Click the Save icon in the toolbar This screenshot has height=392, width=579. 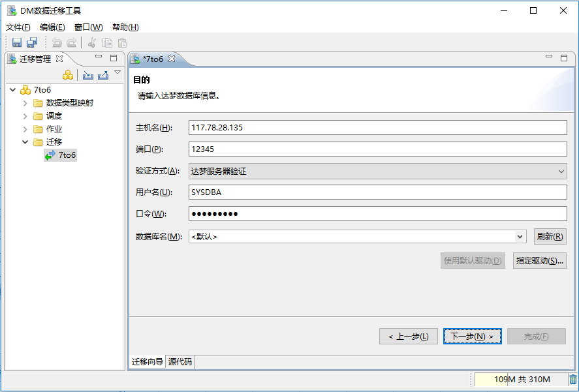click(17, 42)
